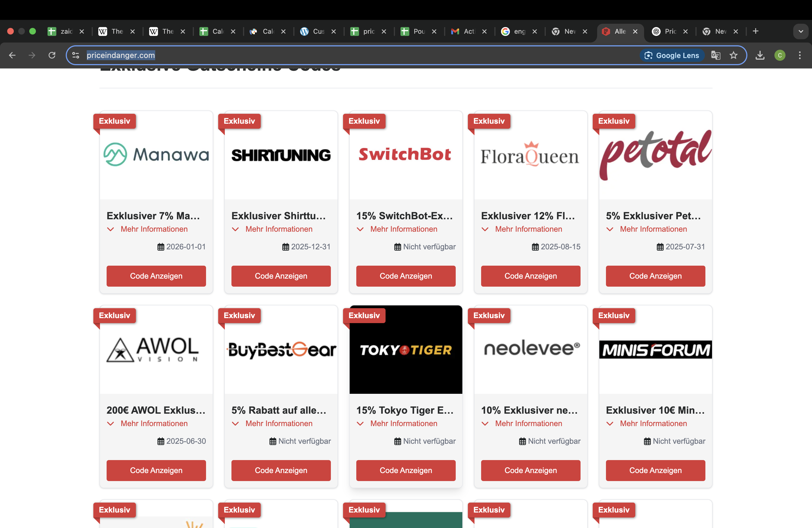812x528 pixels.
Task: Expand 'Mehr Informationen' on BuyBestGear card
Action: [272, 424]
